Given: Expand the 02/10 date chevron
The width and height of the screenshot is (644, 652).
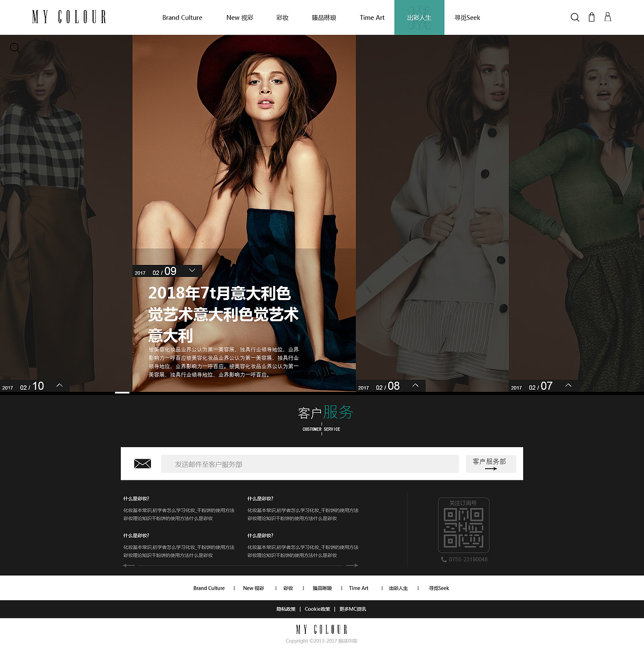Looking at the screenshot, I should 59,385.
